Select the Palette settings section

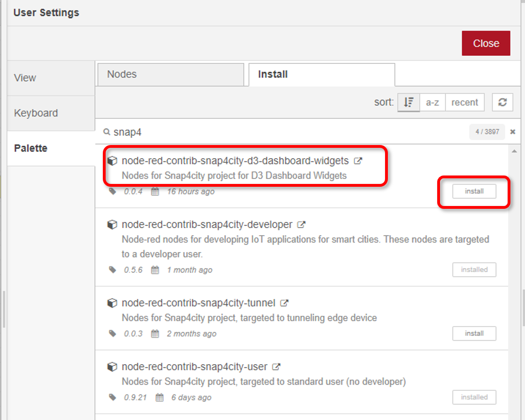click(51, 148)
